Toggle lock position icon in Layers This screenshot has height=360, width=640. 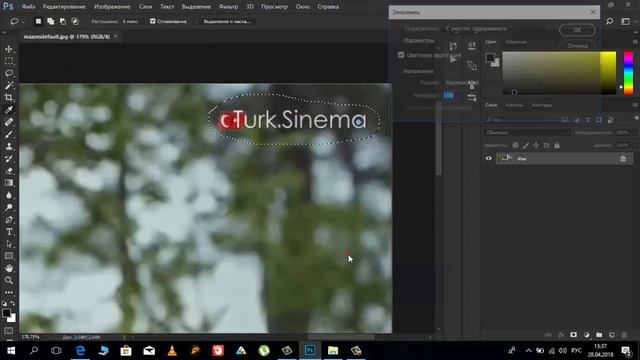point(536,145)
